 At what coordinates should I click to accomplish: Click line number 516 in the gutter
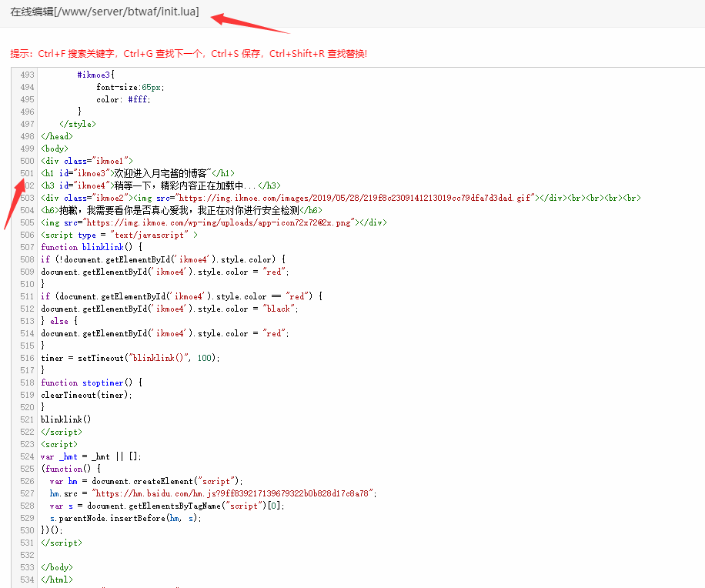[27, 359]
